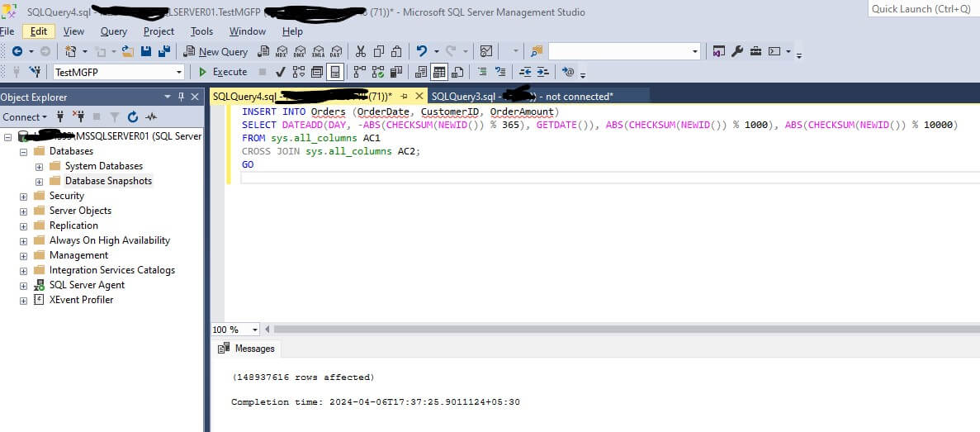Switch to Results to Grid output

pos(439,72)
